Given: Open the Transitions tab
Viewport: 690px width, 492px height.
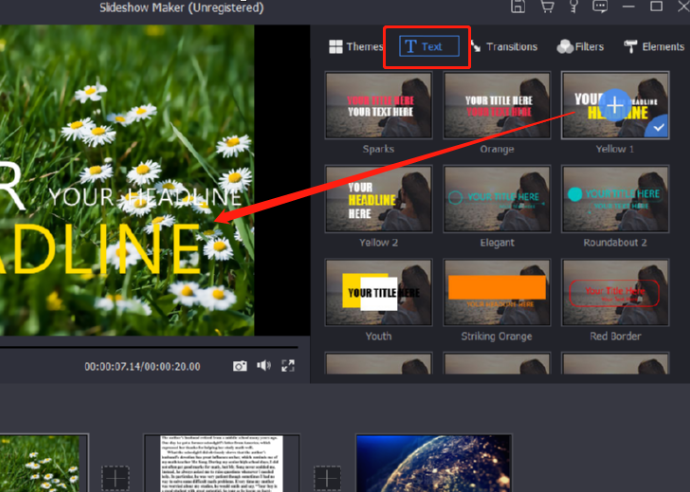Looking at the screenshot, I should [504, 47].
